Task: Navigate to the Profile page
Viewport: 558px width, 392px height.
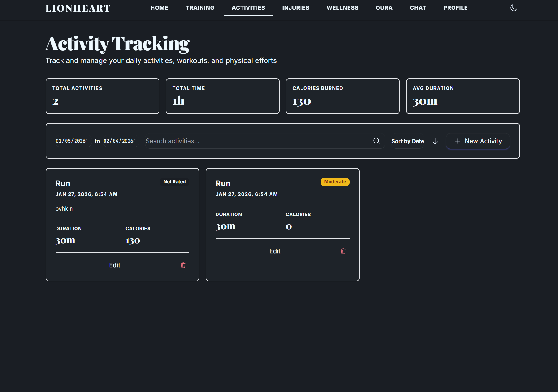Action: pos(455,8)
